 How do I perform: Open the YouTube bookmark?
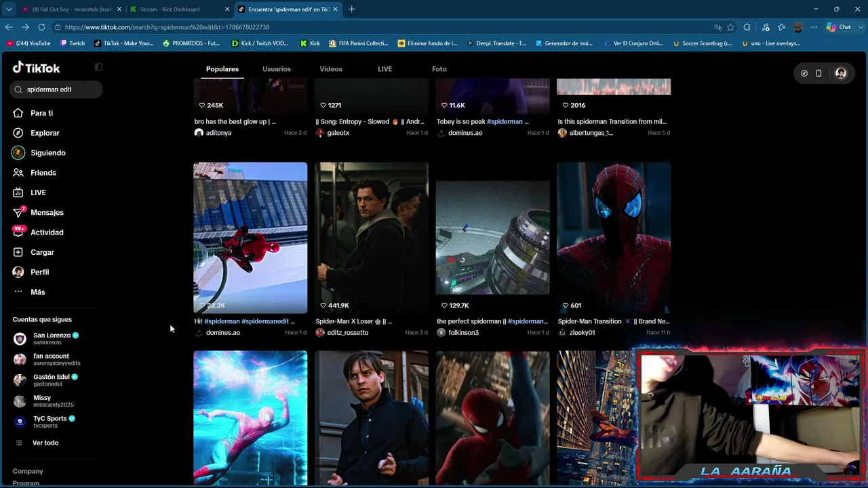tap(28, 43)
